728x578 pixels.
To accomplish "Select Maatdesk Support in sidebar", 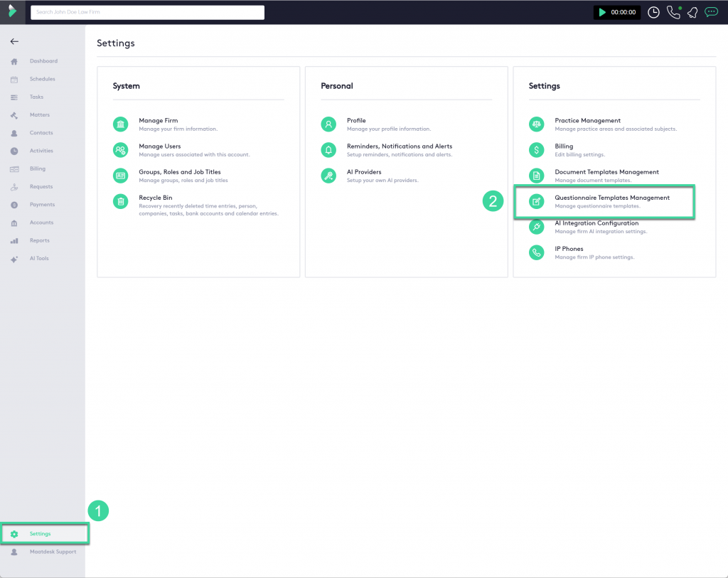I will (x=52, y=552).
